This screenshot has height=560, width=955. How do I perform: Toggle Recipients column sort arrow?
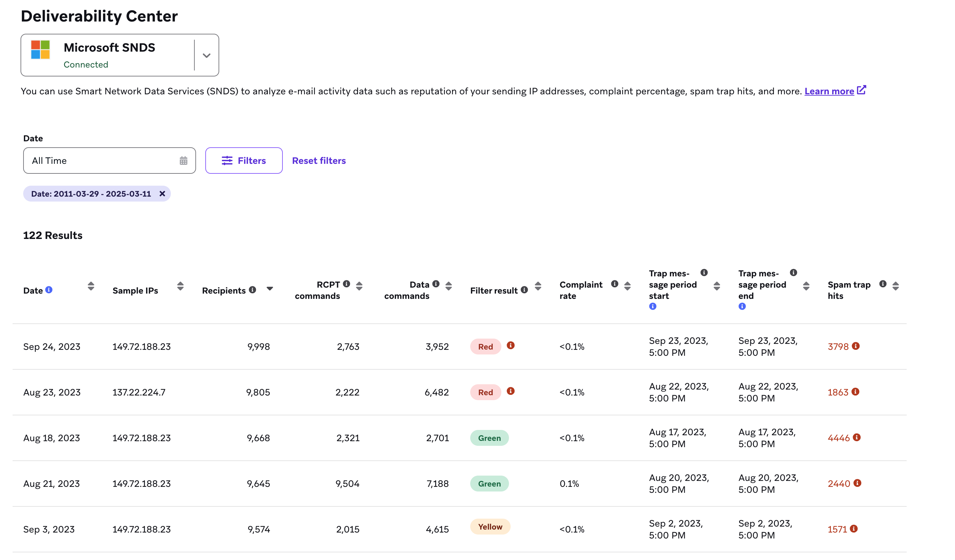270,289
